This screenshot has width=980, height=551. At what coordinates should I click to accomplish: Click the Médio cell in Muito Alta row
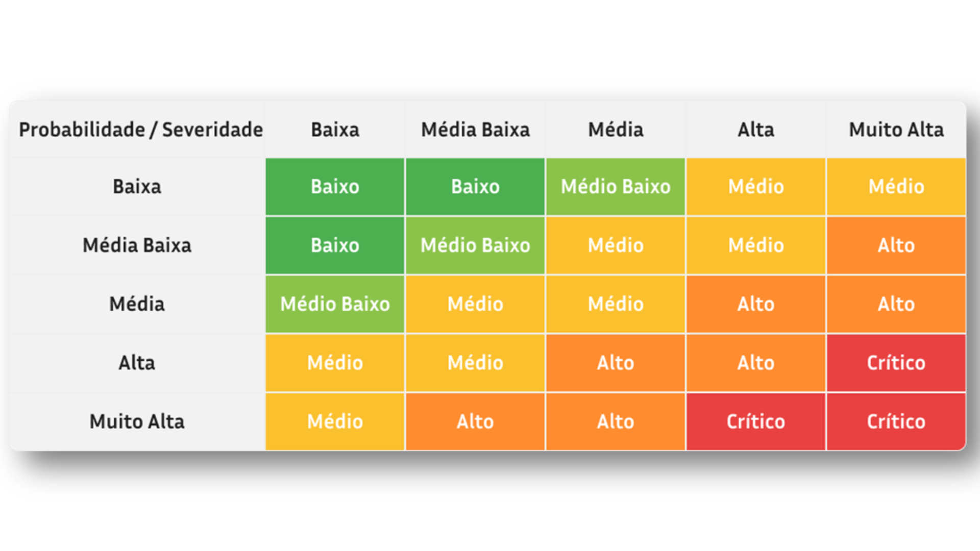point(335,421)
